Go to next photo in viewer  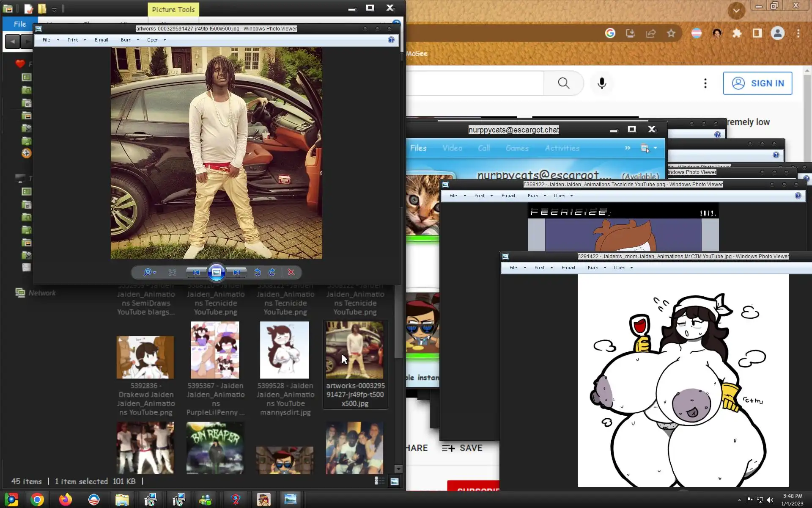click(x=236, y=272)
